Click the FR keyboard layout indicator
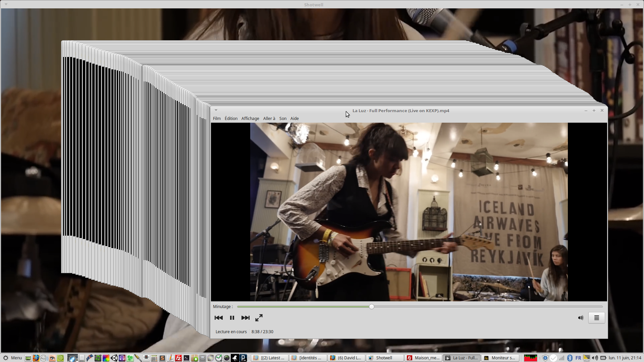Screen dimensions: 644x362 tap(578, 358)
